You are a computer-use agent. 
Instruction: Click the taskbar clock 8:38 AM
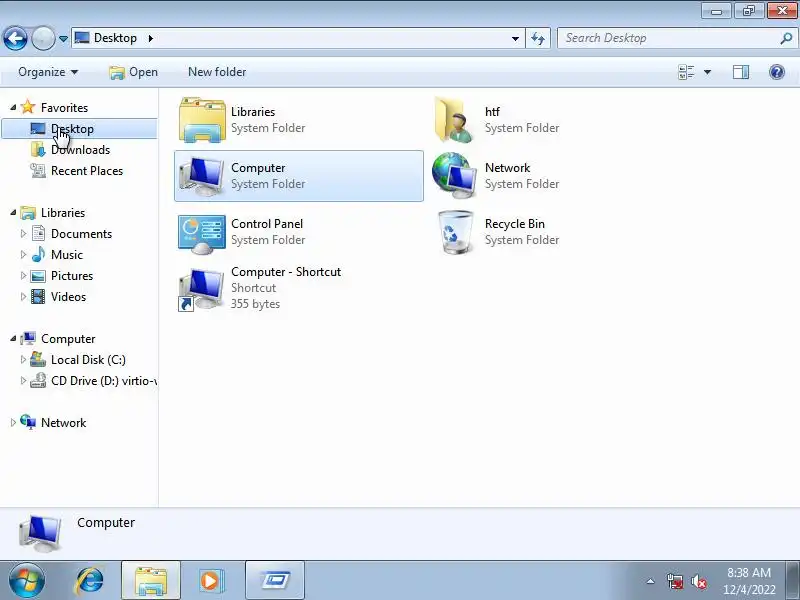tap(748, 573)
